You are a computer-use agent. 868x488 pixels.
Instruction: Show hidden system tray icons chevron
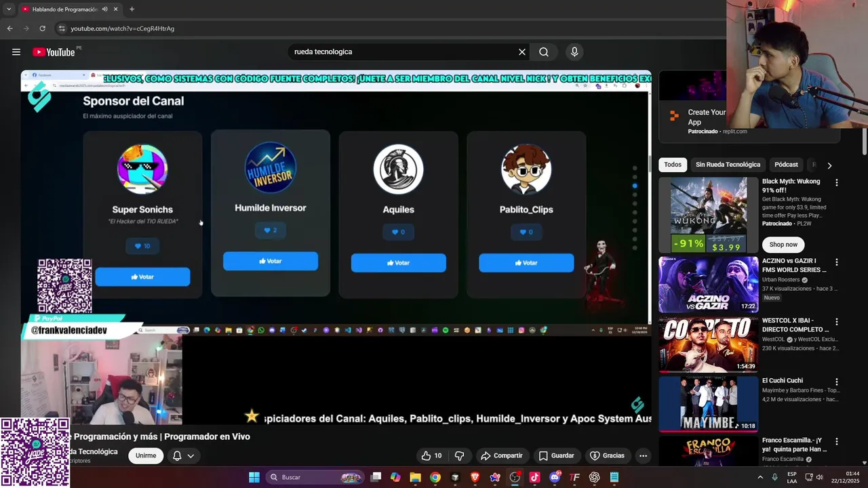760,477
